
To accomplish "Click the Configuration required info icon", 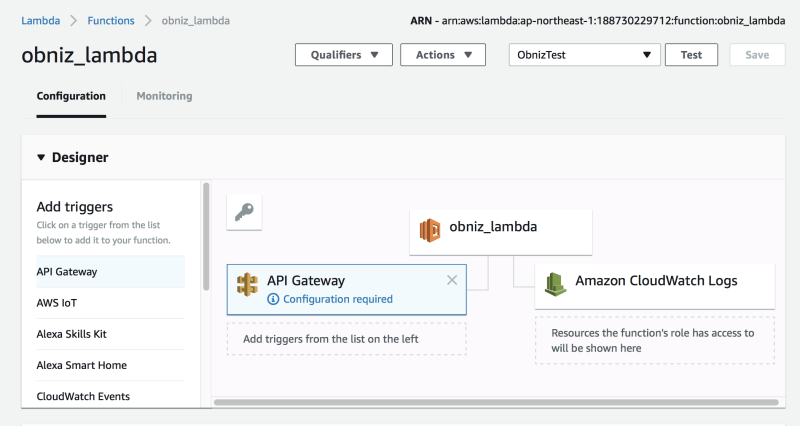I will (x=273, y=299).
